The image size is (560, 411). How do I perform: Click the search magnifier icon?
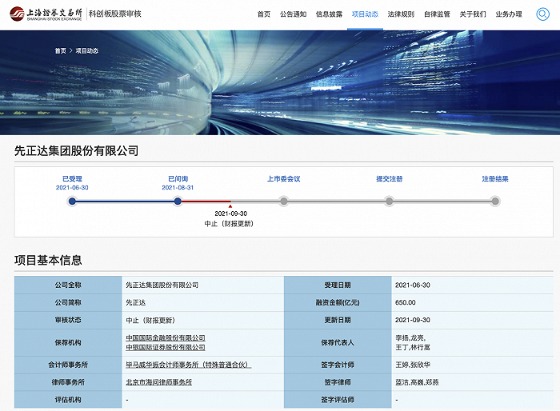point(542,14)
